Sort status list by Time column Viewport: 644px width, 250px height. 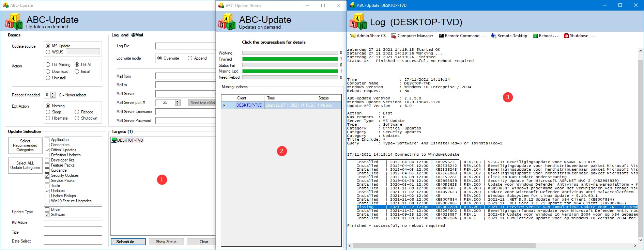[x=290, y=98]
